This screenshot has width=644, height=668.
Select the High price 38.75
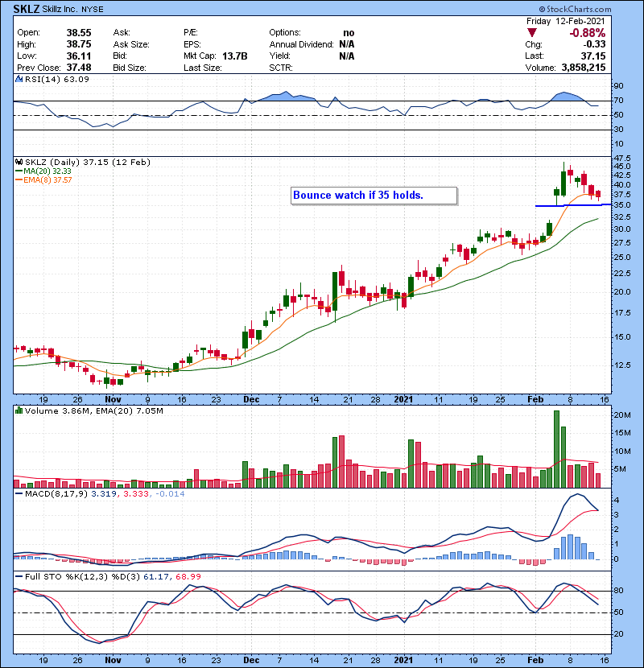(79, 44)
